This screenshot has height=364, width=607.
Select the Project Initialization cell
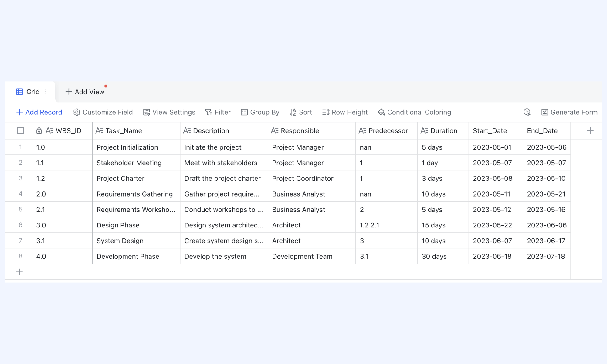click(136, 147)
